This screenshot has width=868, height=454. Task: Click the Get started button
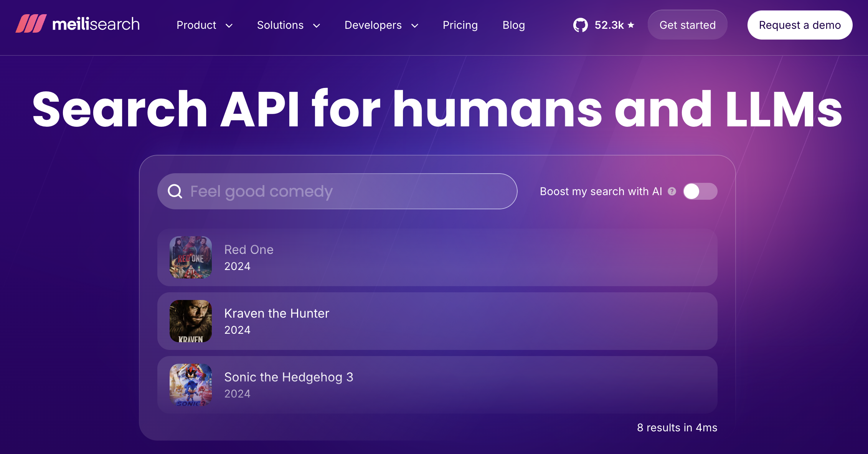point(687,25)
